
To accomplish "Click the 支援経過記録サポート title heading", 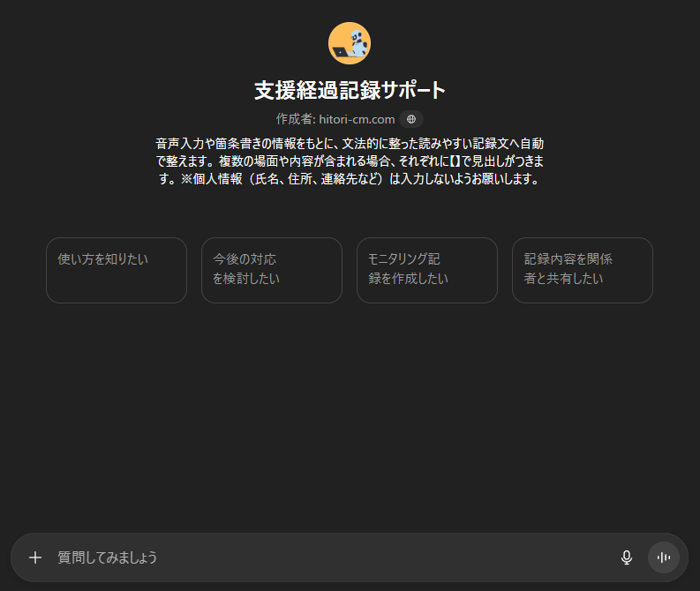I will 350,90.
